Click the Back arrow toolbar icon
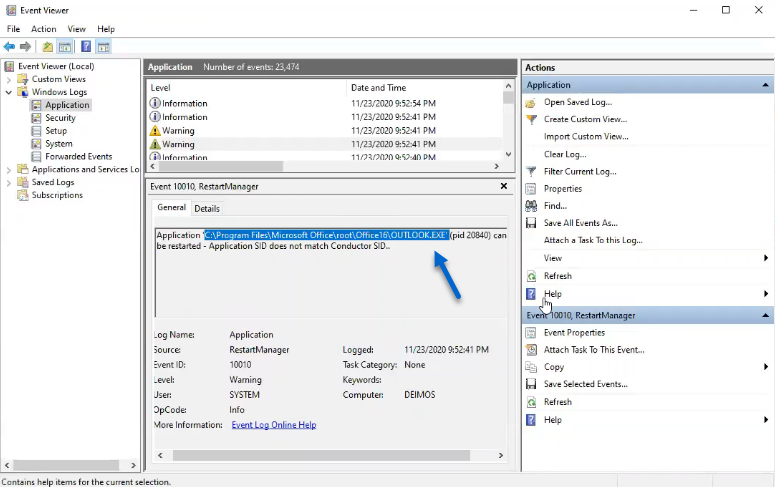775x487 pixels. (9, 47)
